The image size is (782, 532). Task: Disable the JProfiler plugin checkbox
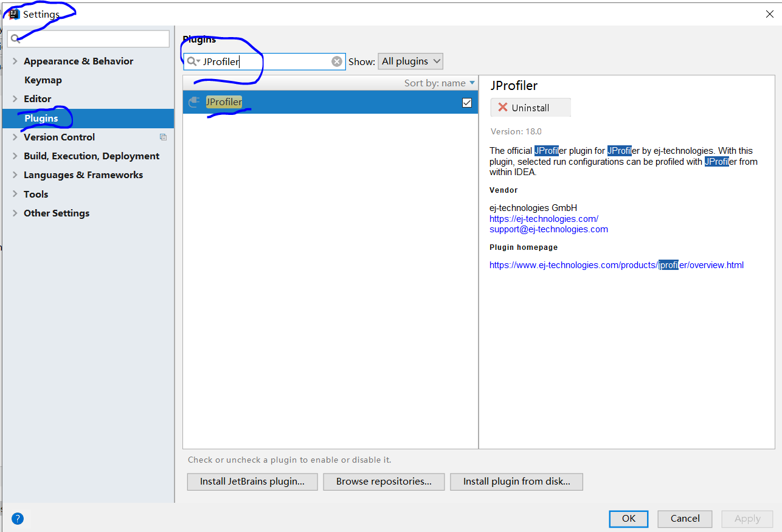point(466,102)
